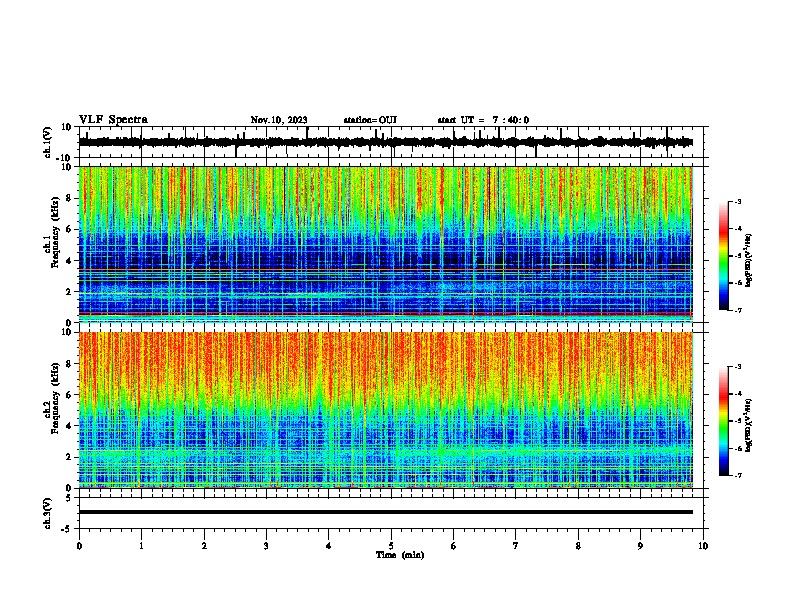
Task: Click the "-7" tick on ch.1 colorbar
Action: [738, 310]
